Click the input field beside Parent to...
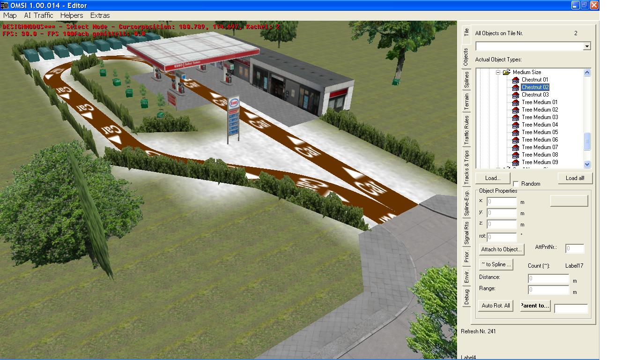 pos(570,308)
